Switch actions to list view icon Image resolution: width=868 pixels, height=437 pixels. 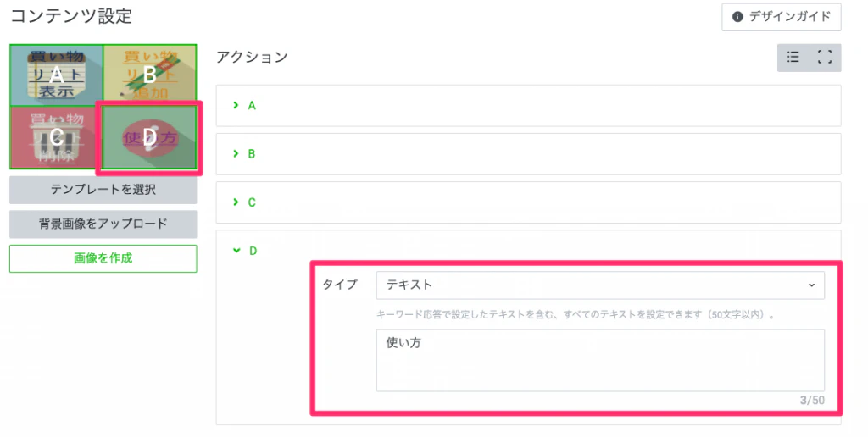(793, 58)
